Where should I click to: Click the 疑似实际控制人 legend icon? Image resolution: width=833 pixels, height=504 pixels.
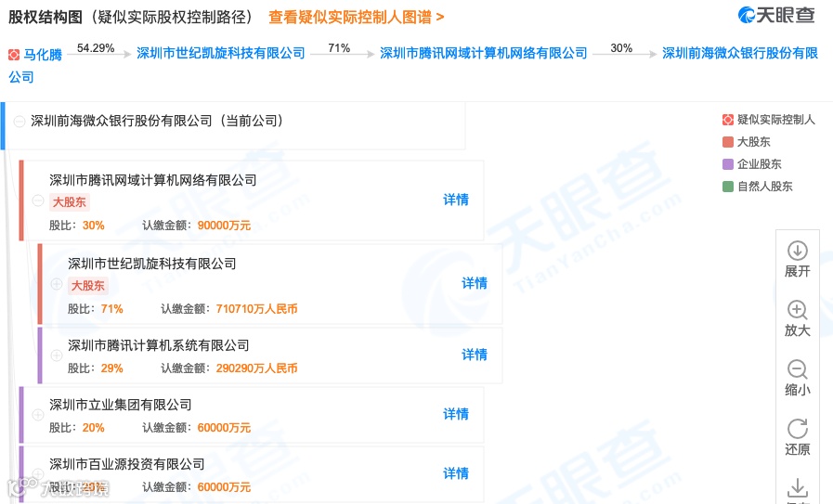728,120
